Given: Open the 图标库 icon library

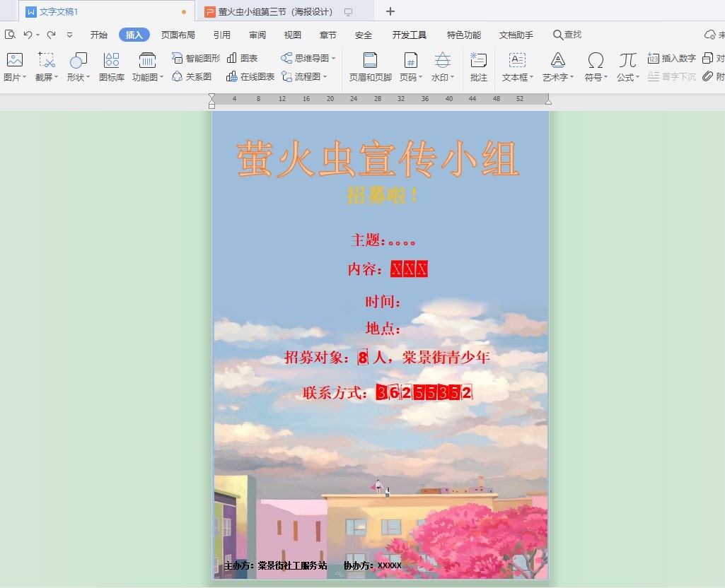Looking at the screenshot, I should tap(111, 61).
